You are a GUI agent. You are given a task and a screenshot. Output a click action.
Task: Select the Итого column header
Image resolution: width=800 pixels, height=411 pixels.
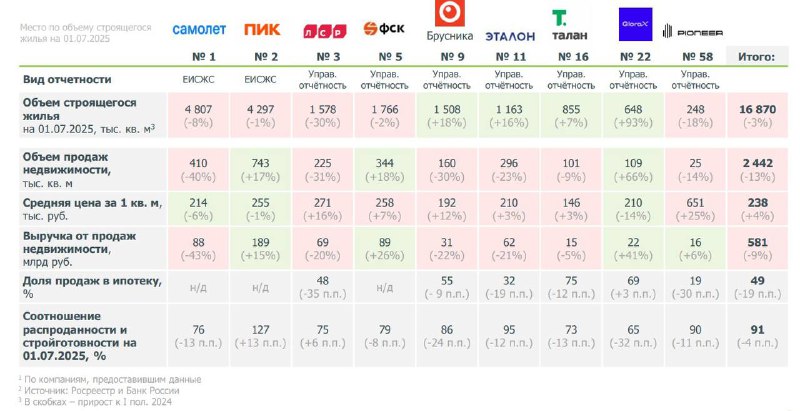(757, 57)
